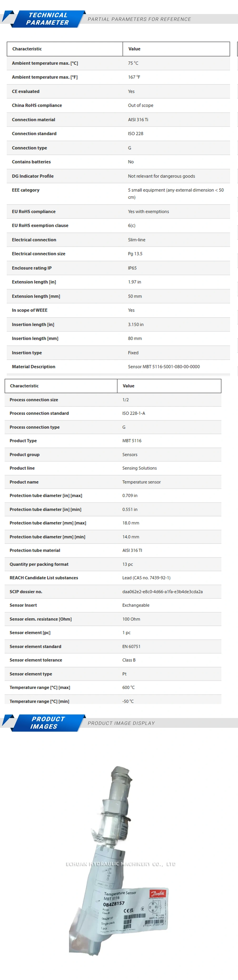Click the SCIP dossier number value
The image size is (238, 980).
pos(162,591)
